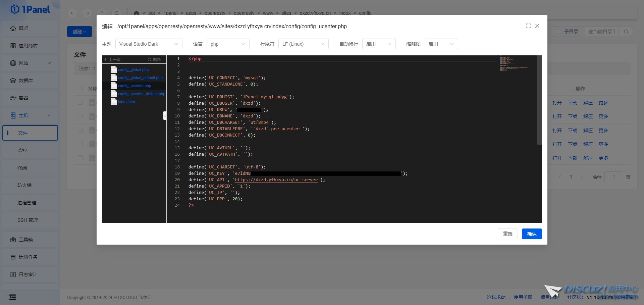Click the editor vertical scrollbar

click(539, 100)
